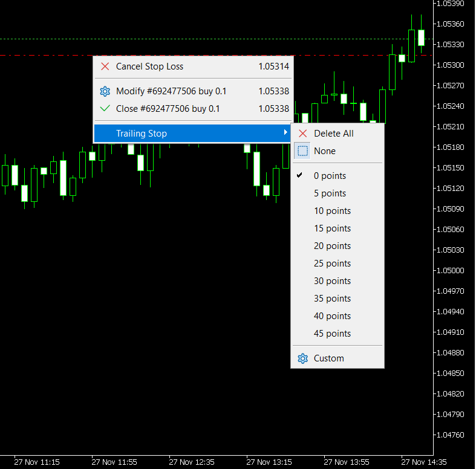This screenshot has height=469, width=476.
Task: Pick the 20 points trailing option
Action: point(332,246)
